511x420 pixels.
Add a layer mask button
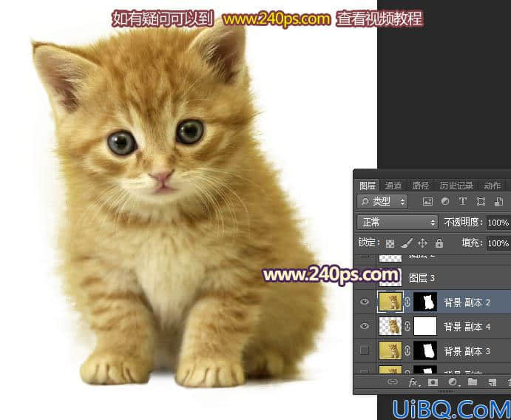[433, 382]
